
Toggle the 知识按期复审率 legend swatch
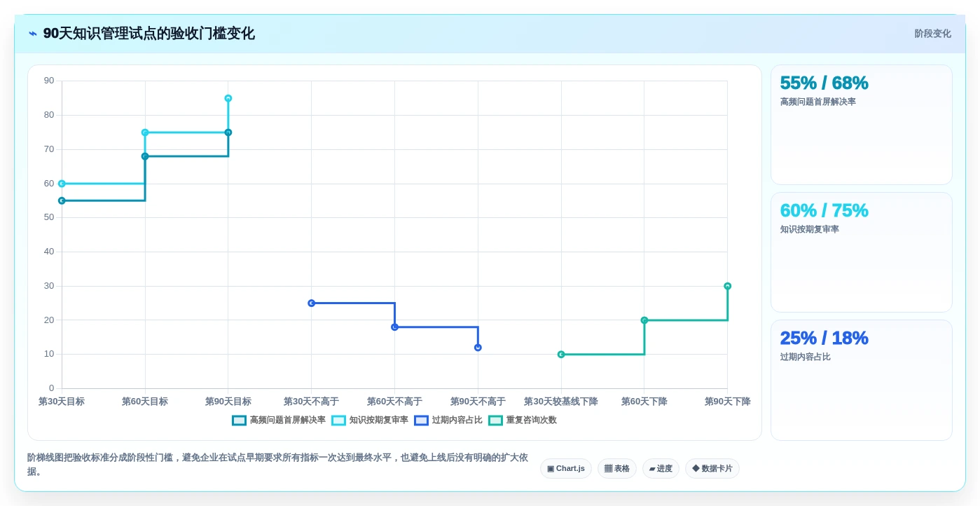click(x=338, y=420)
